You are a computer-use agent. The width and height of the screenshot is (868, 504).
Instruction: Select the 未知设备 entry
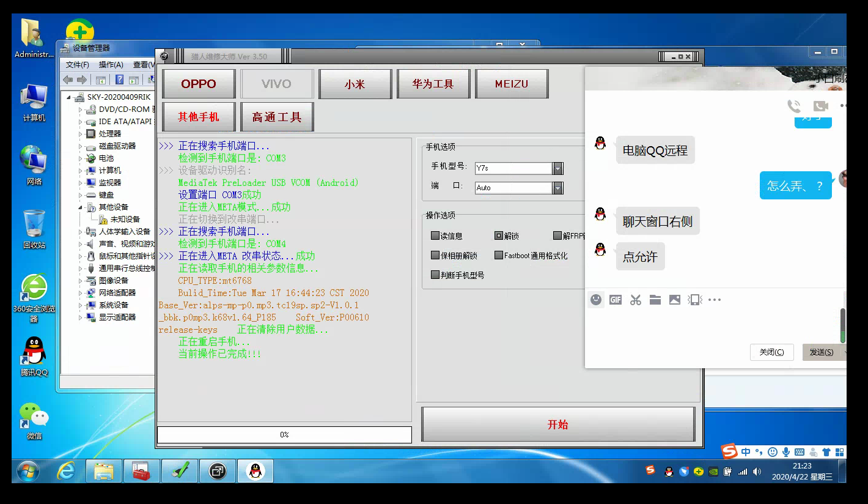[125, 219]
